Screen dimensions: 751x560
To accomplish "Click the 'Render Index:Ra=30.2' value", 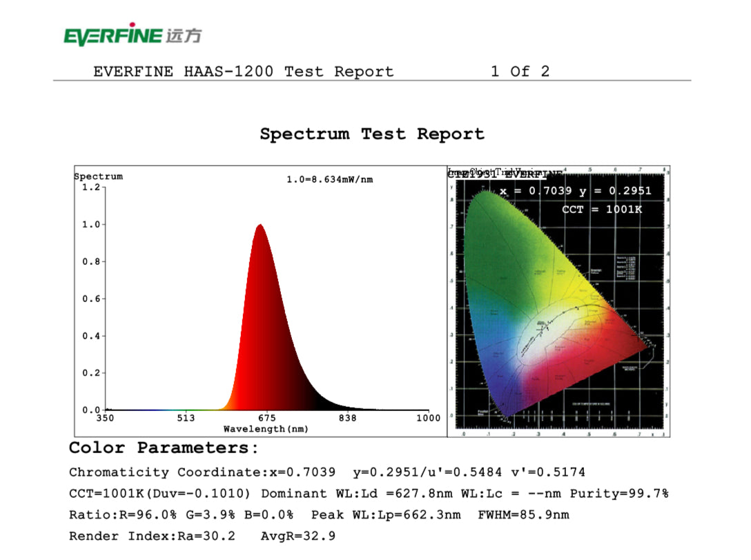I will click(x=152, y=536).
